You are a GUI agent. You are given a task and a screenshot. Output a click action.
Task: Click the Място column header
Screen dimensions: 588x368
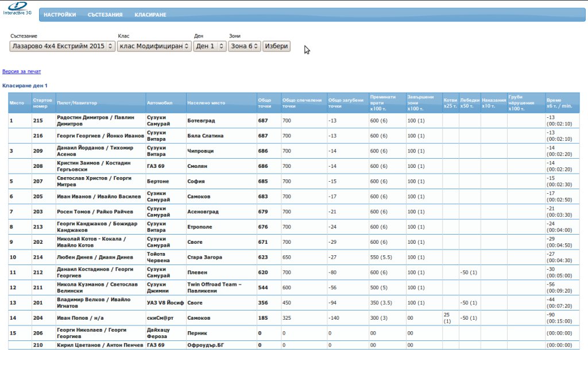pyautogui.click(x=17, y=103)
